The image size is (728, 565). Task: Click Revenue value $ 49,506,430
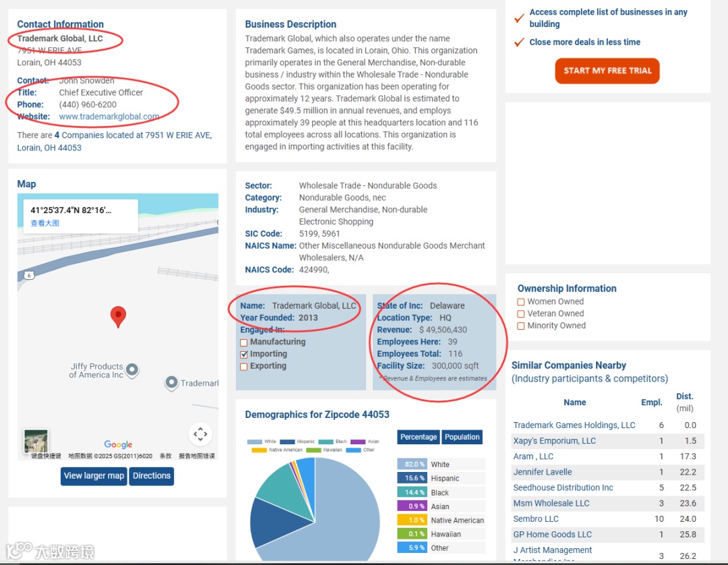(x=443, y=330)
